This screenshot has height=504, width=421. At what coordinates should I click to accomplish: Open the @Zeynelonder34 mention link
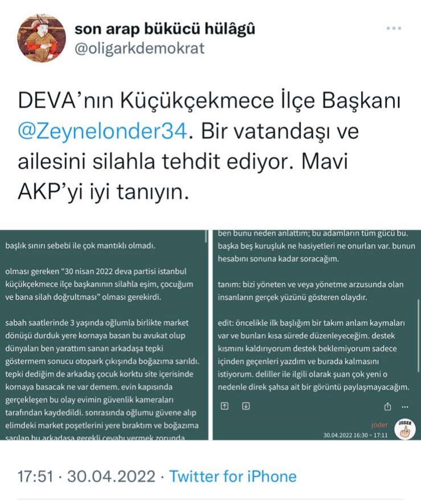[102, 131]
